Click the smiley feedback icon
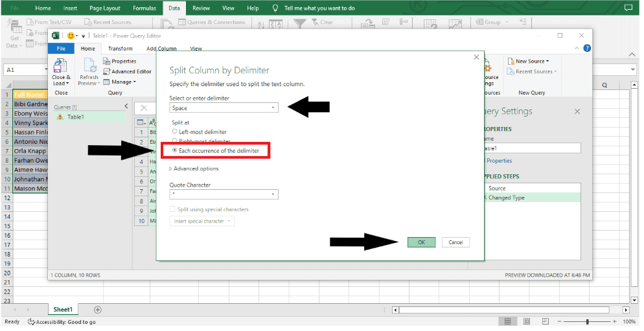644x331 pixels. tap(70, 36)
